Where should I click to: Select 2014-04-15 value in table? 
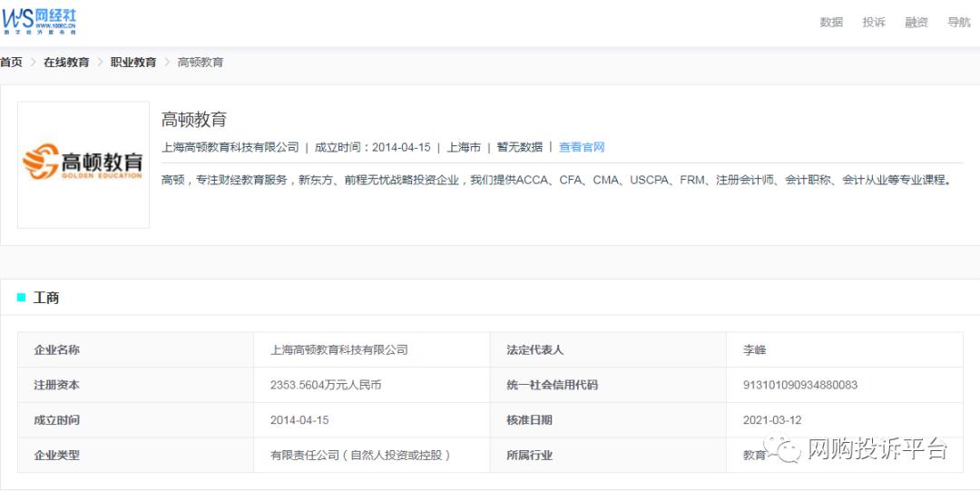click(299, 420)
